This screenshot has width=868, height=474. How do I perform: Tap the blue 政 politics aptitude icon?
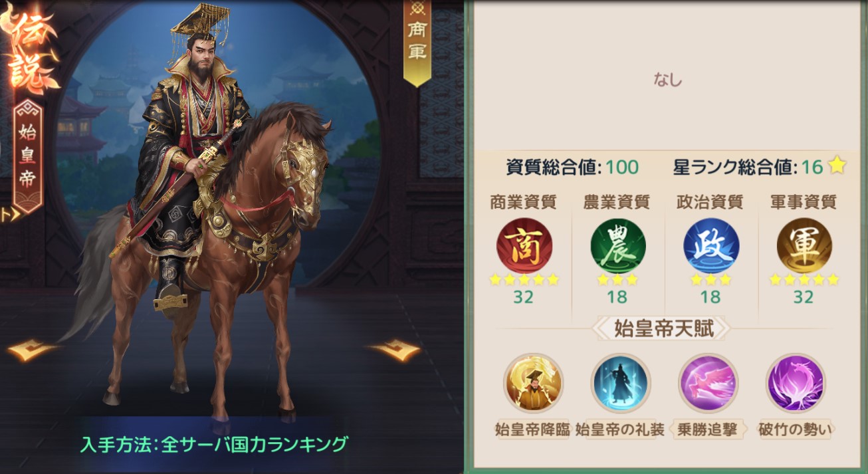(710, 245)
